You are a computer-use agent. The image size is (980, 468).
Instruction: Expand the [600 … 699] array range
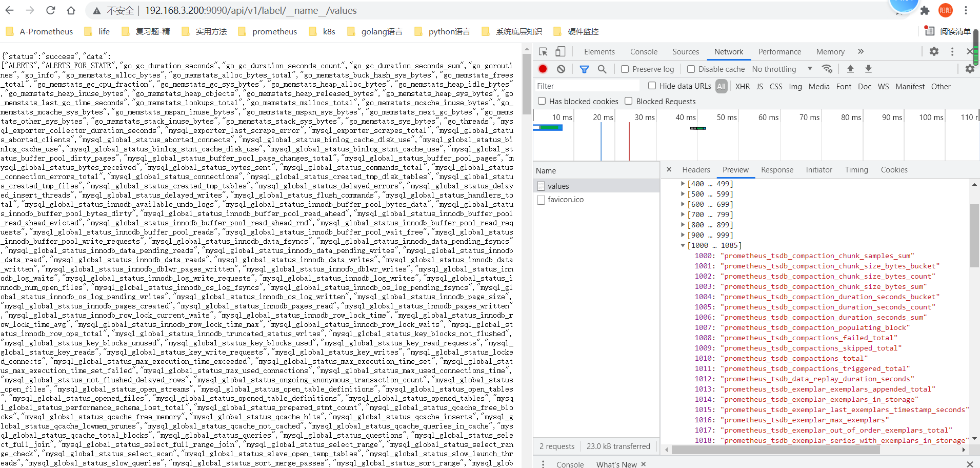tap(683, 204)
